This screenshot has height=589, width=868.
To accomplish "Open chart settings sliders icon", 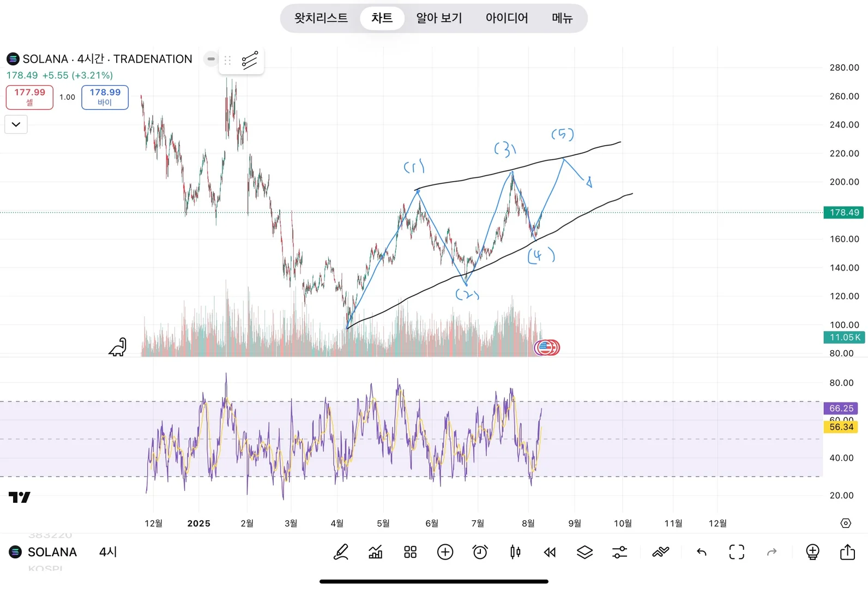I will 619,552.
